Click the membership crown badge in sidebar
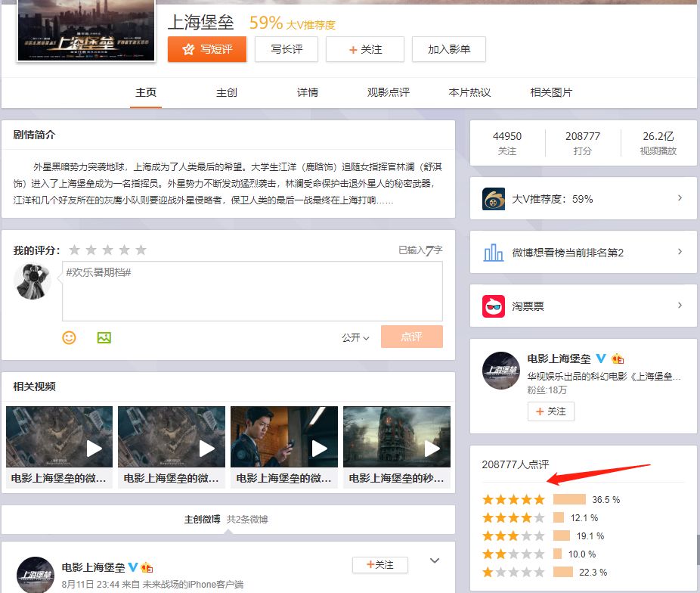This screenshot has width=700, height=593. 618,358
